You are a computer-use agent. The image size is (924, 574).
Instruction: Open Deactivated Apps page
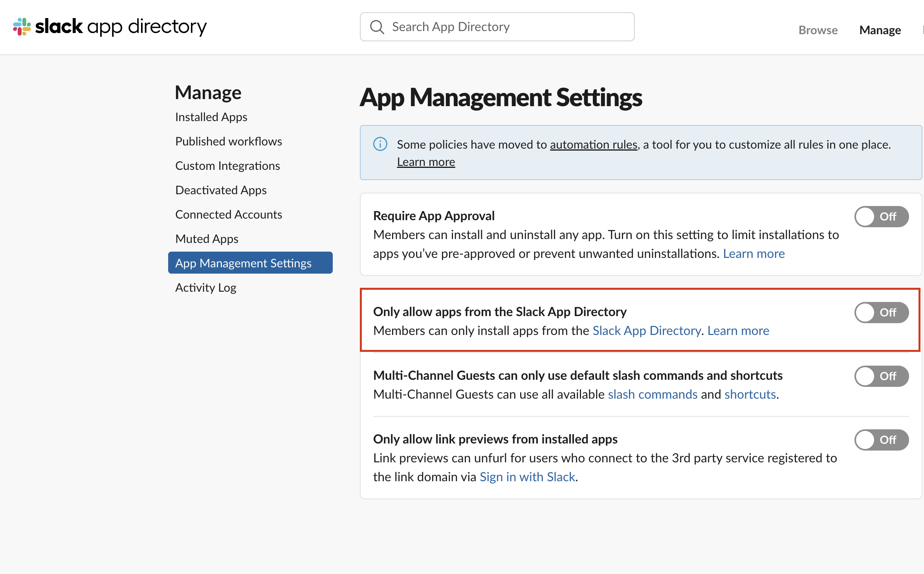[221, 190]
